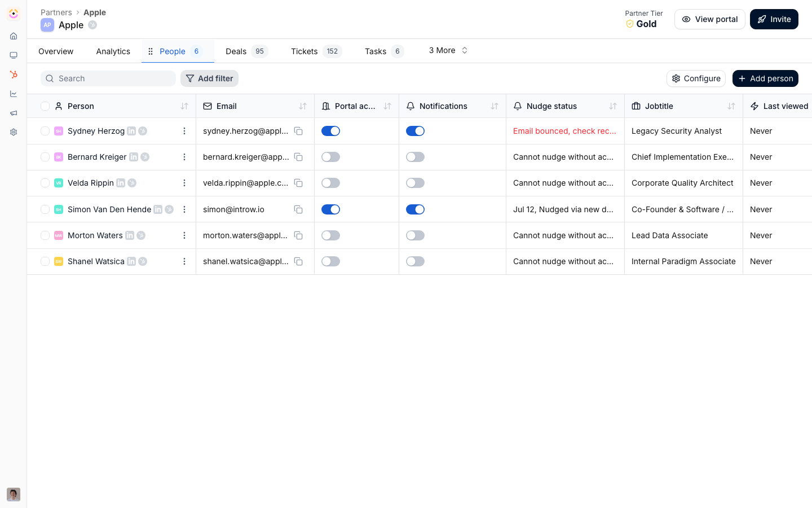The height and width of the screenshot is (508, 812).
Task: Copy Bernard Kreiger's email address
Action: click(x=298, y=157)
